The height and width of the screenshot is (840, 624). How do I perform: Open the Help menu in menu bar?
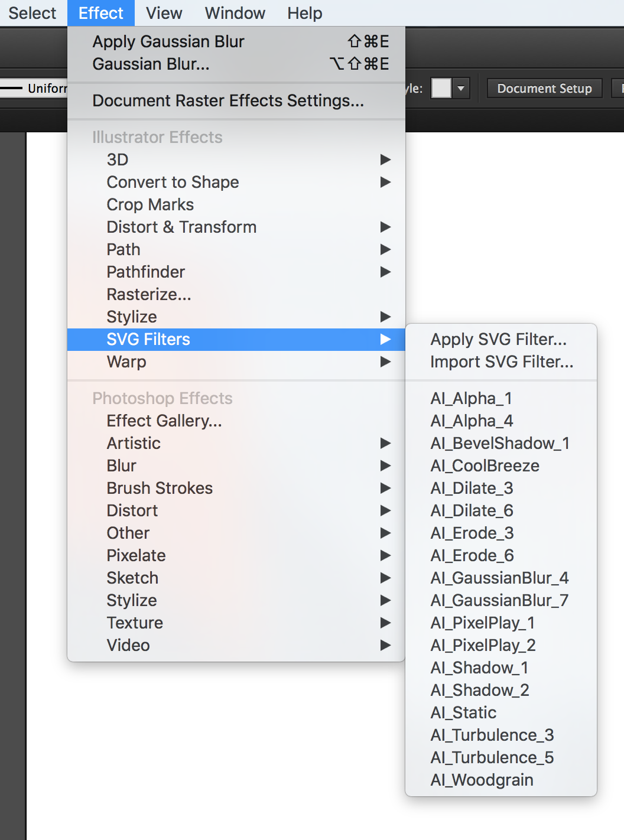click(304, 13)
